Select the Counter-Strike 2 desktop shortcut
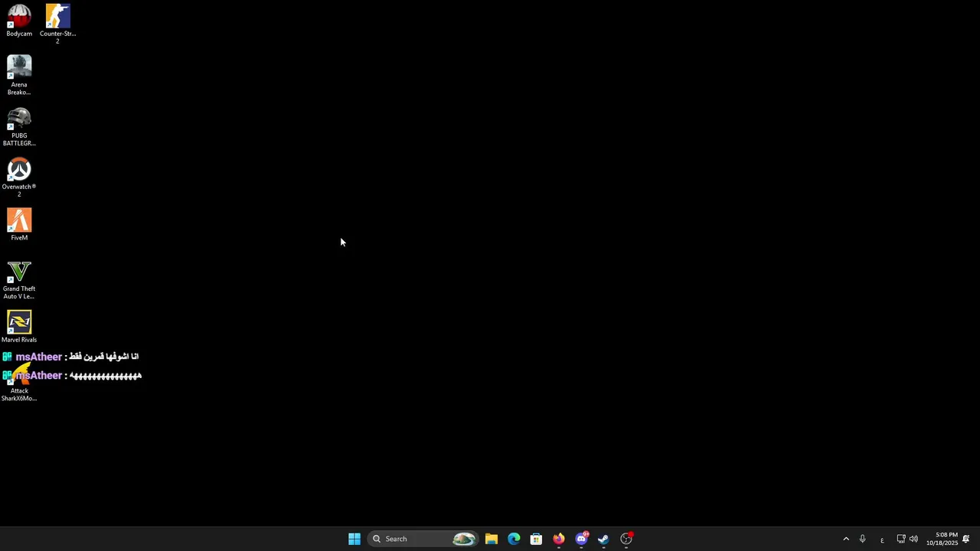This screenshot has height=551, width=980. pos(57,23)
